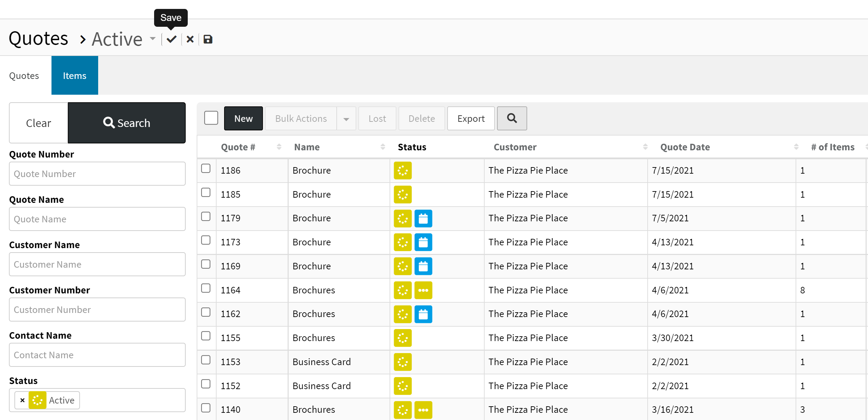
Task: Expand the Active view dropdown arrow
Action: [x=153, y=39]
